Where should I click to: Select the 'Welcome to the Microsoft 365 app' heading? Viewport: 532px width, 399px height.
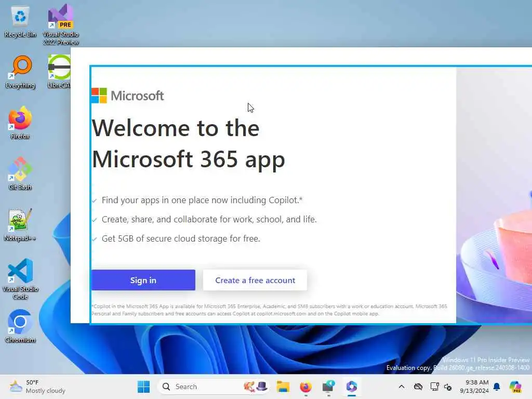[x=188, y=144]
